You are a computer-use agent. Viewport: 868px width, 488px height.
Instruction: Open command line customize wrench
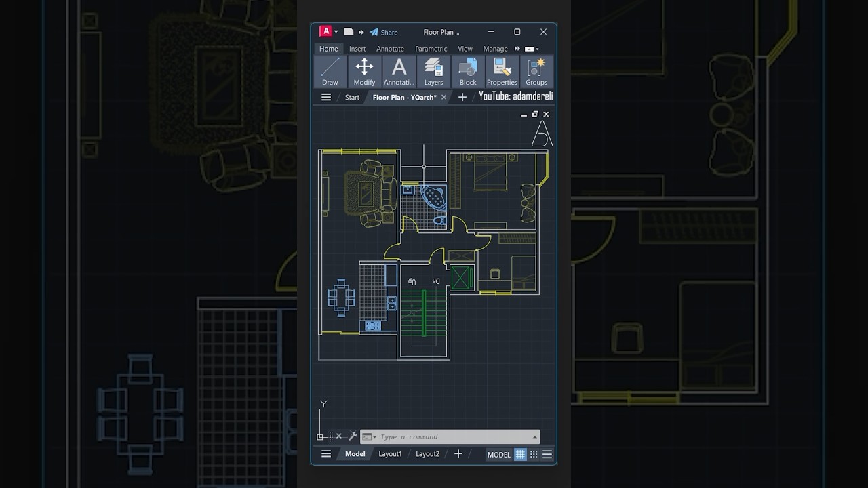(x=352, y=436)
